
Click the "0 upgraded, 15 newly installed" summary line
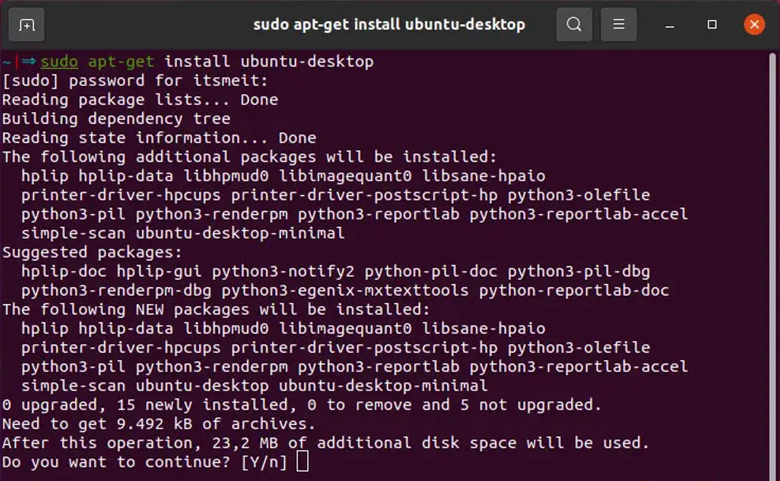301,405
